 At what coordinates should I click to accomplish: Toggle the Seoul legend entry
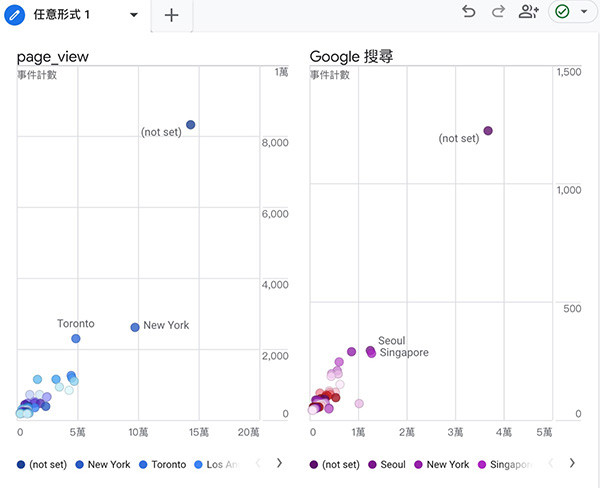(387, 464)
